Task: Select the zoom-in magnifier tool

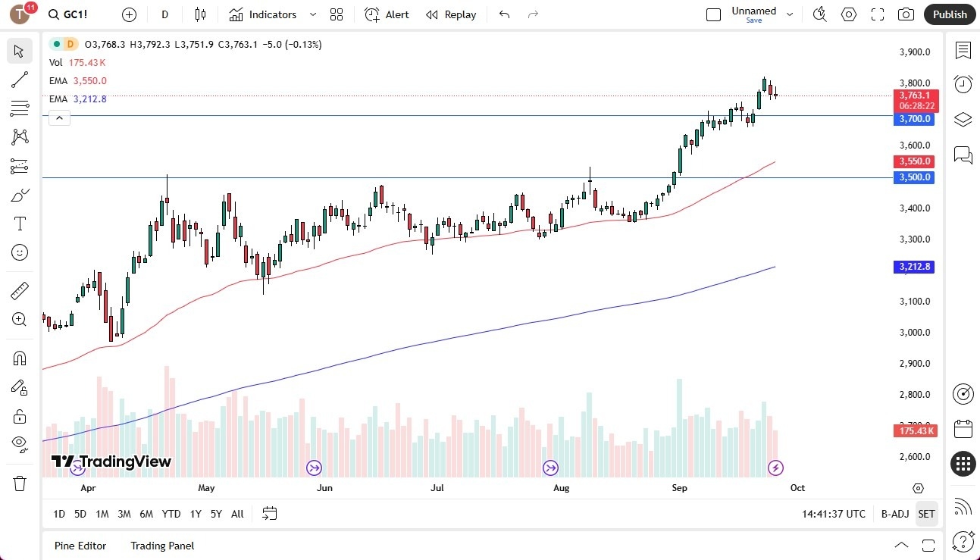Action: pos(19,319)
